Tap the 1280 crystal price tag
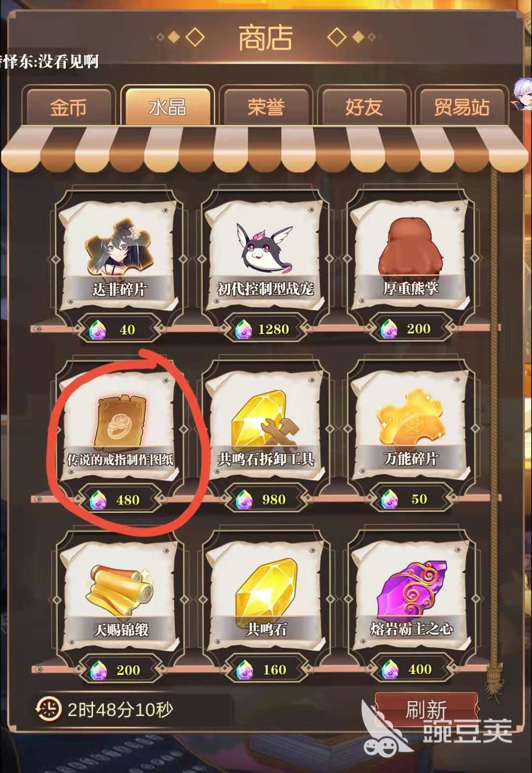Screen dimensions: 532x773 pyautogui.click(x=266, y=329)
